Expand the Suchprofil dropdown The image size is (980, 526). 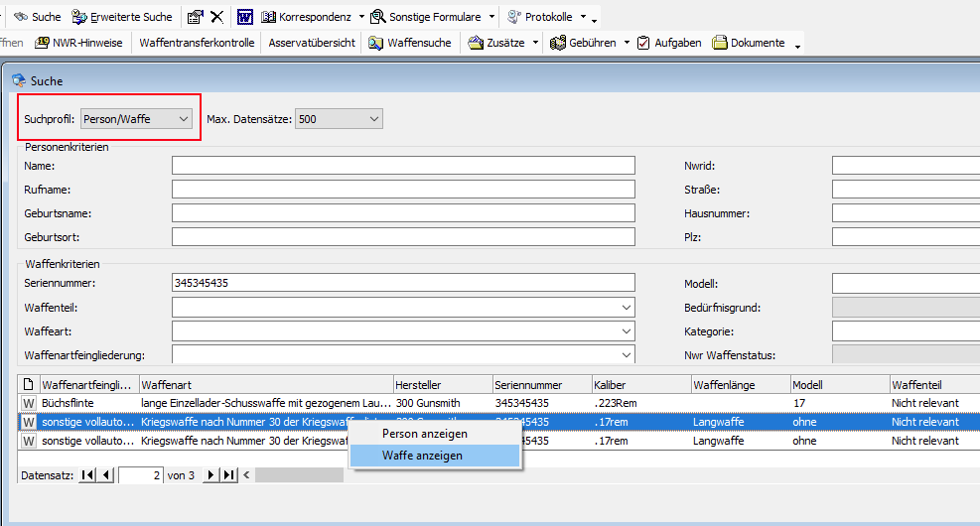pyautogui.click(x=183, y=119)
